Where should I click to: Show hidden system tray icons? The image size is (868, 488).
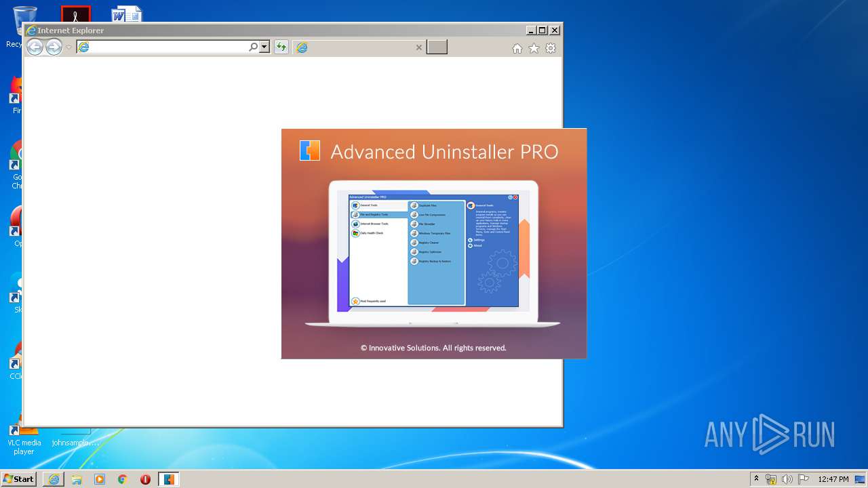point(757,479)
